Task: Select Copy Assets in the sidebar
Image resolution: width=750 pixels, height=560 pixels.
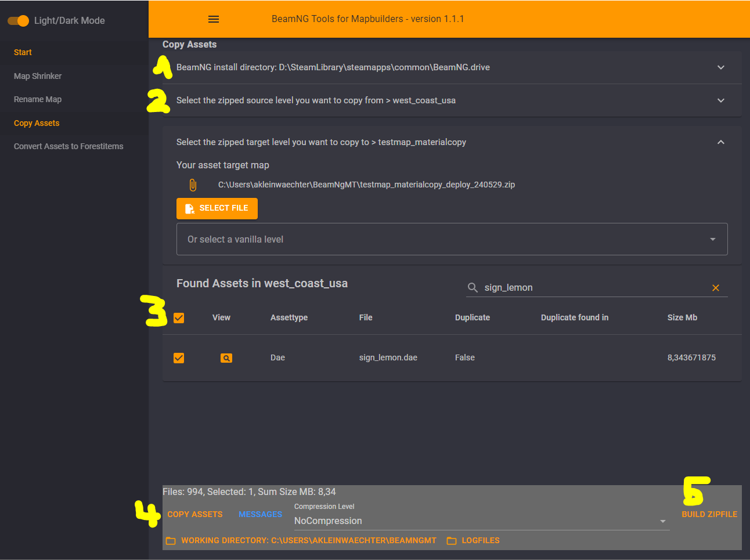Action: [37, 123]
